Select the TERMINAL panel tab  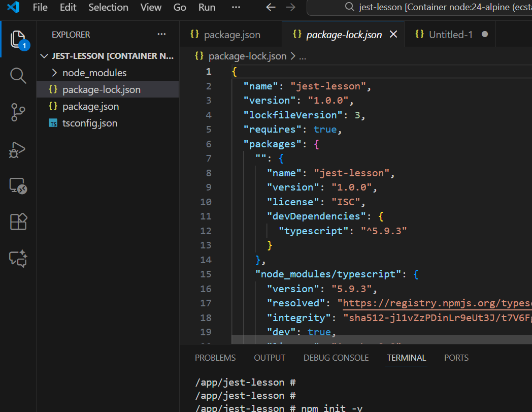[407, 358]
